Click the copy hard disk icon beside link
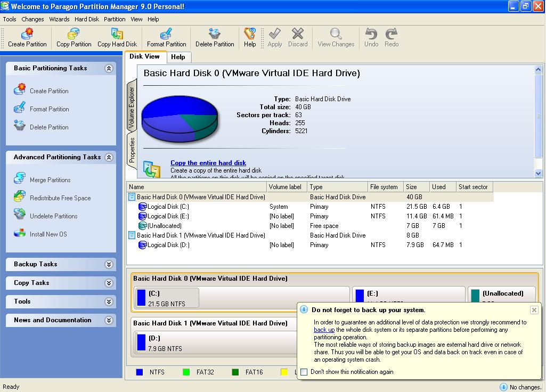This screenshot has height=392, width=546. (x=152, y=169)
